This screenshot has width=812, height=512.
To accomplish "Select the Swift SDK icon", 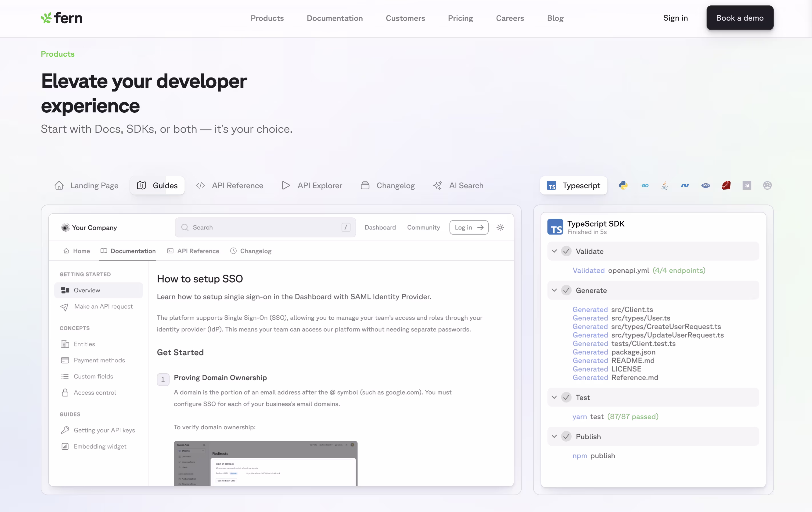I will pos(747,185).
